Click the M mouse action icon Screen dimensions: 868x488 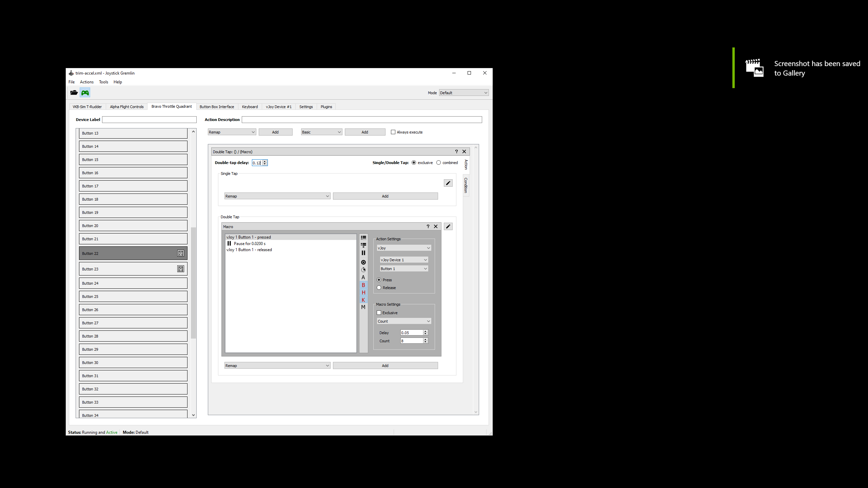click(363, 307)
